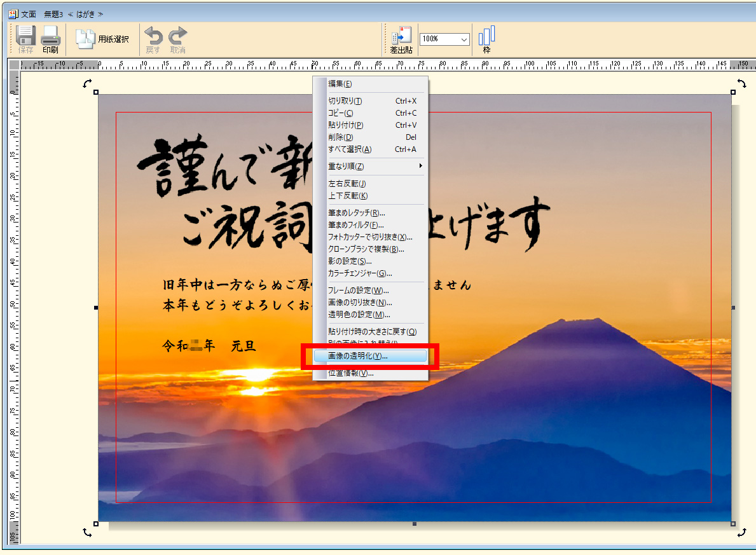Click the right middle resize handle
756x555 pixels.
(733, 308)
